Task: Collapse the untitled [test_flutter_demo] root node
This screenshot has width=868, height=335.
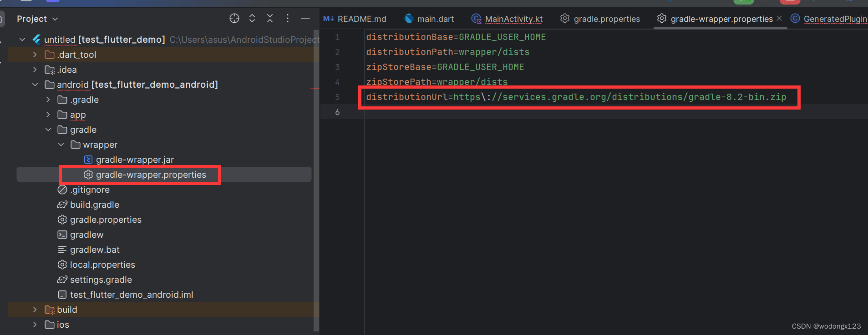Action: pos(22,40)
